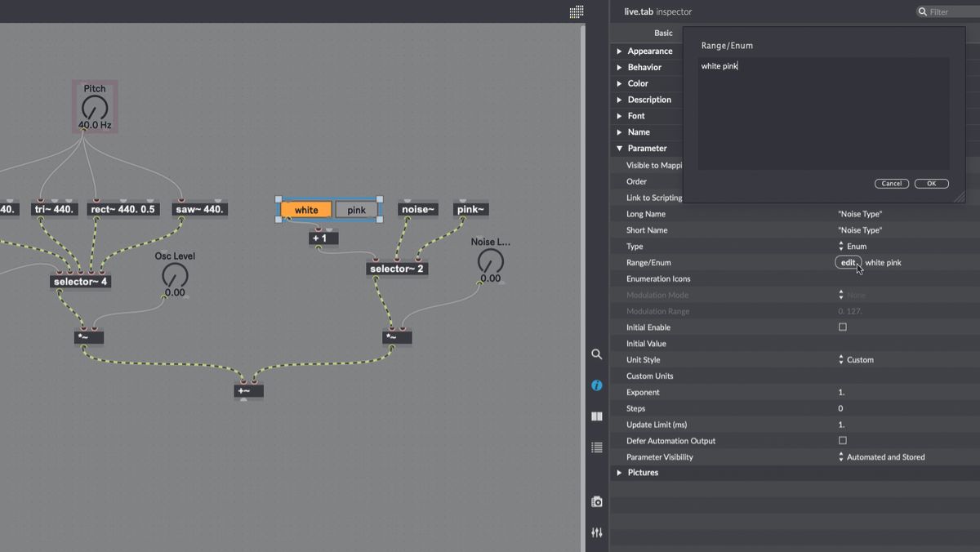Image resolution: width=980 pixels, height=552 pixels.
Task: Click the inspector filter search icon
Action: tap(923, 11)
